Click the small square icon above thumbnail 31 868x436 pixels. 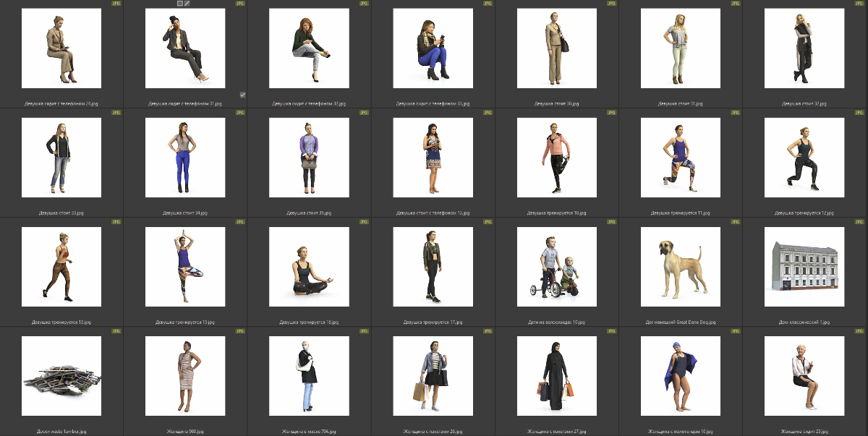(180, 4)
